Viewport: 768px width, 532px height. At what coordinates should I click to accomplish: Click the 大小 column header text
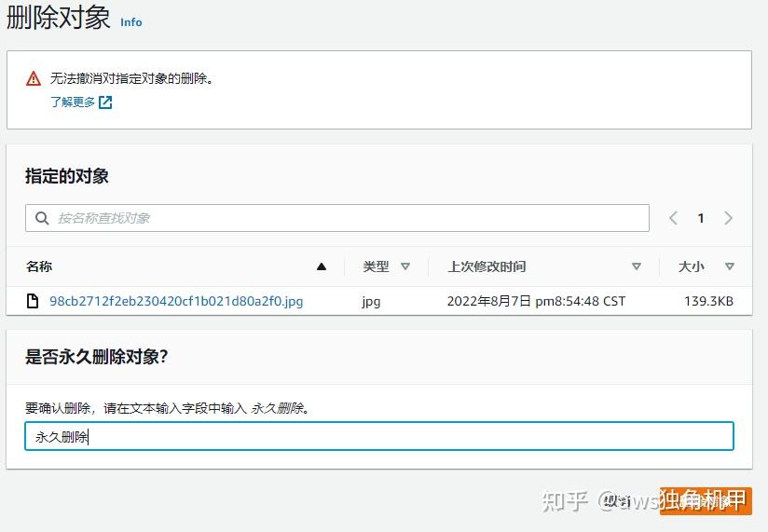click(x=691, y=266)
